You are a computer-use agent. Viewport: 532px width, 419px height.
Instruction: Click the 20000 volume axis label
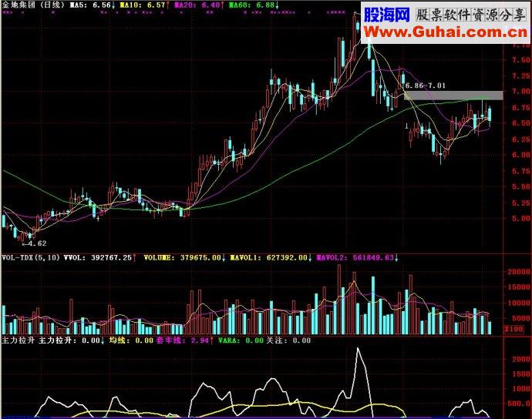[x=518, y=272]
